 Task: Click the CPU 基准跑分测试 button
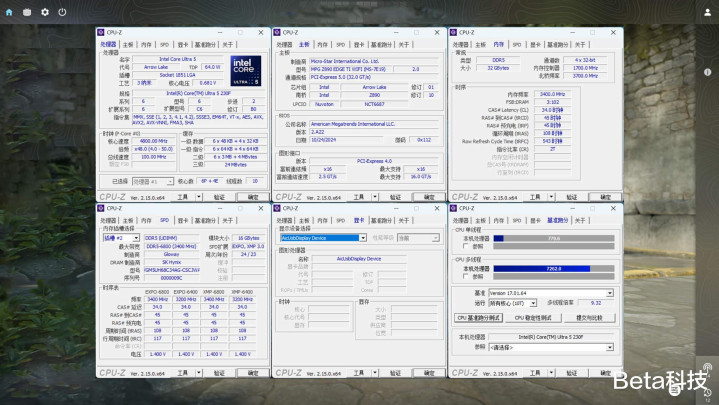479,317
